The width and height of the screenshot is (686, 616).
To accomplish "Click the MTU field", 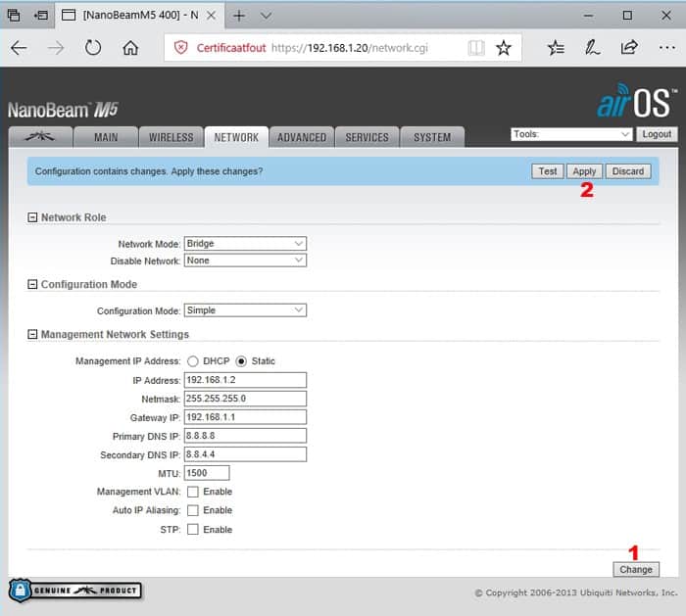I will click(207, 473).
